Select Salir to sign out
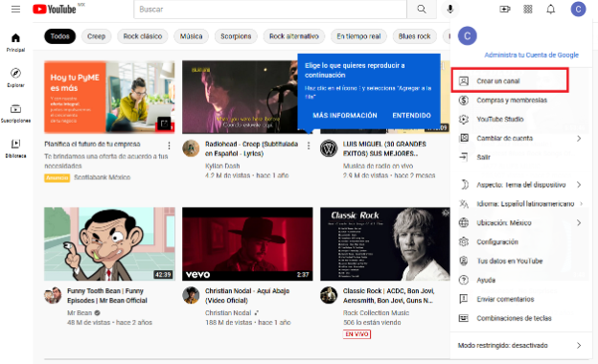This screenshot has width=598, height=364. click(521, 157)
